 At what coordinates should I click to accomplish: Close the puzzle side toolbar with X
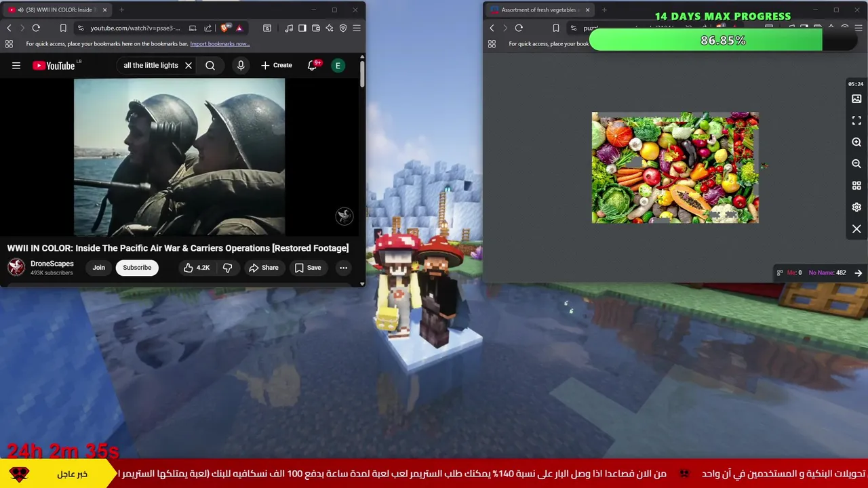click(x=856, y=229)
